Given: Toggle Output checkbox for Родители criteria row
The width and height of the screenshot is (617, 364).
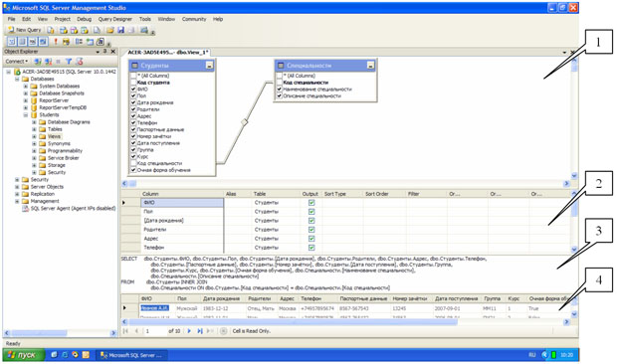Looking at the screenshot, I should coord(311,230).
